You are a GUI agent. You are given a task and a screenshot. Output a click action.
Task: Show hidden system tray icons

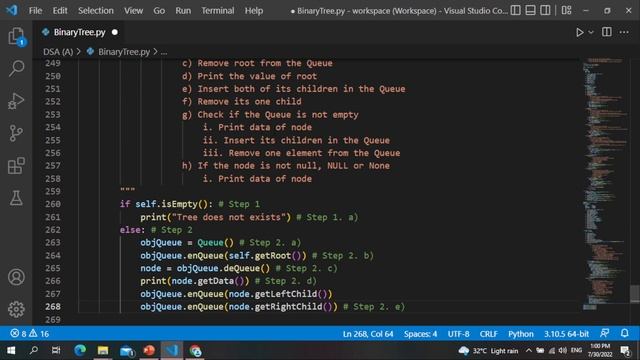point(529,351)
